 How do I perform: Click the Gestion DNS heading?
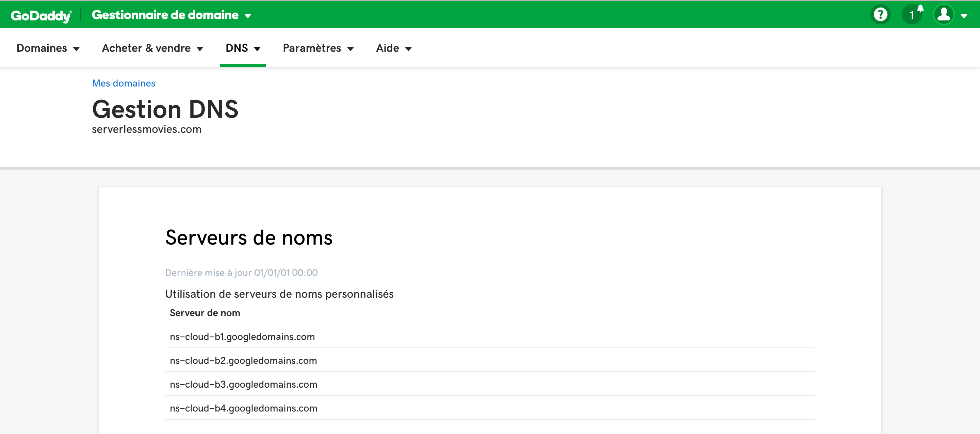pos(165,109)
